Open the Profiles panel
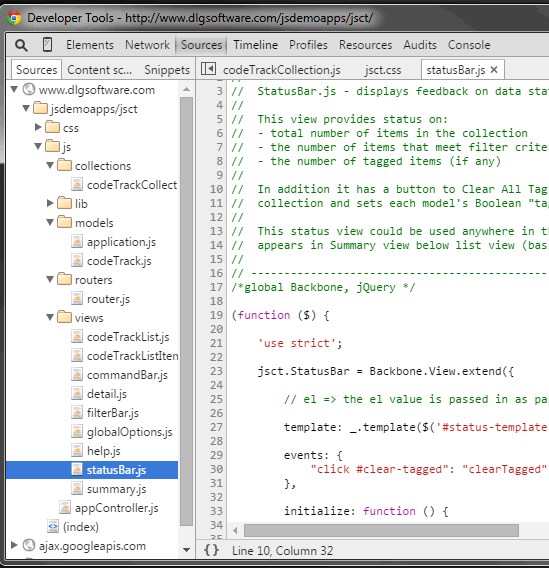Screen dimensions: 549x568 click(308, 45)
